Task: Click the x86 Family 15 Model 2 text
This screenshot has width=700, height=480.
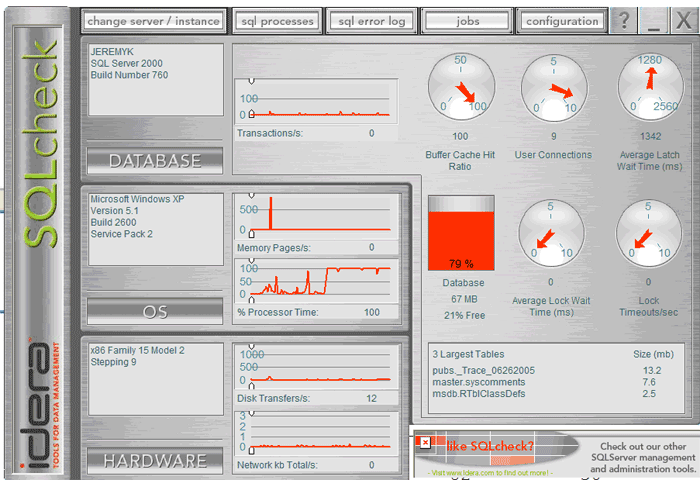Action: tap(138, 351)
